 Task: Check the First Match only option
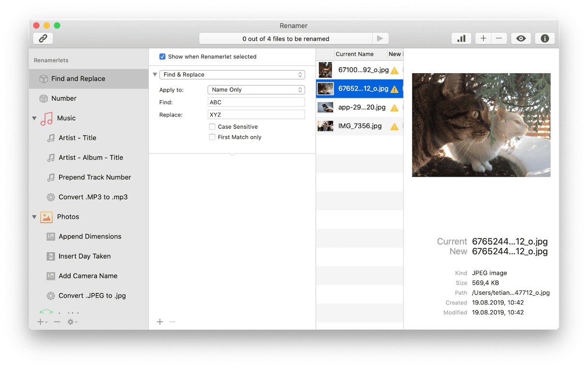tap(212, 138)
